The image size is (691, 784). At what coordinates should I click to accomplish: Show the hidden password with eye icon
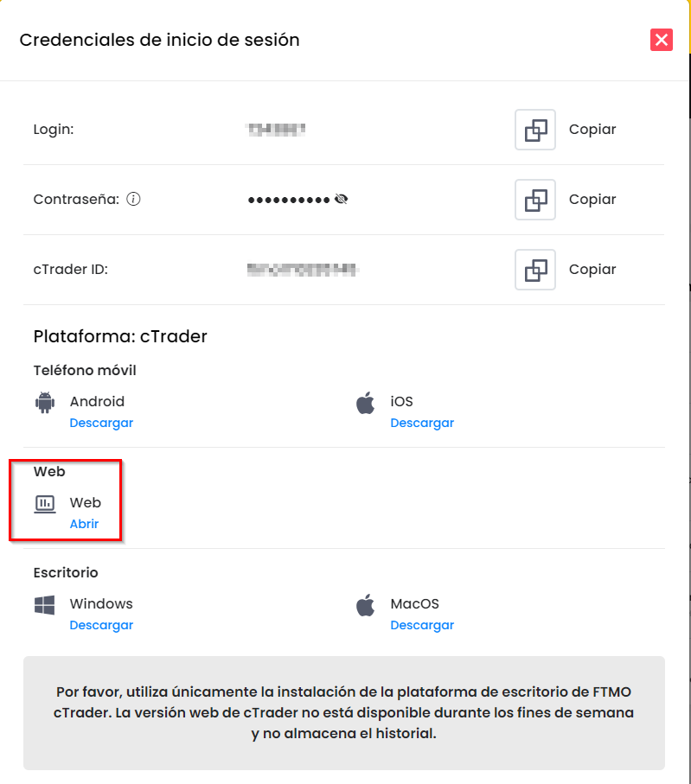[342, 200]
